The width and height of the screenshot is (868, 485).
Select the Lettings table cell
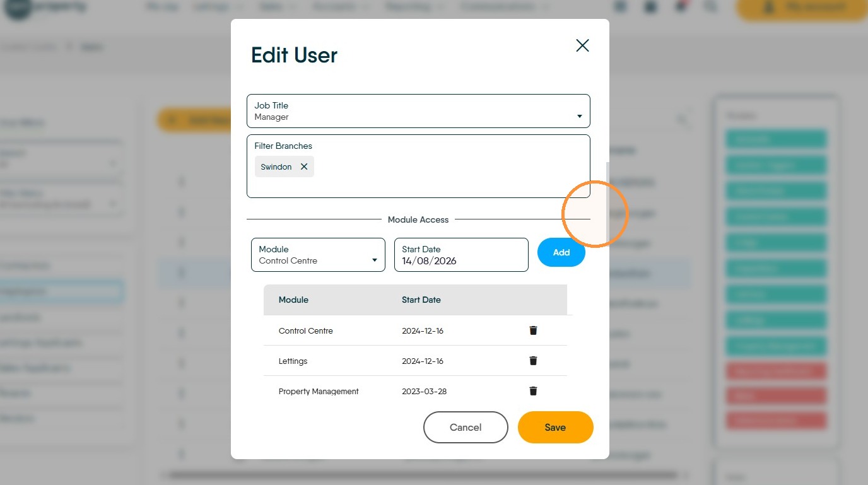click(x=293, y=361)
